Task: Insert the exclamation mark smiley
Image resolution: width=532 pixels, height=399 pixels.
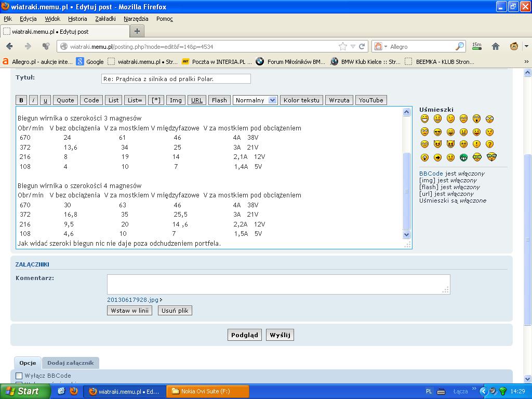Action: [476, 144]
